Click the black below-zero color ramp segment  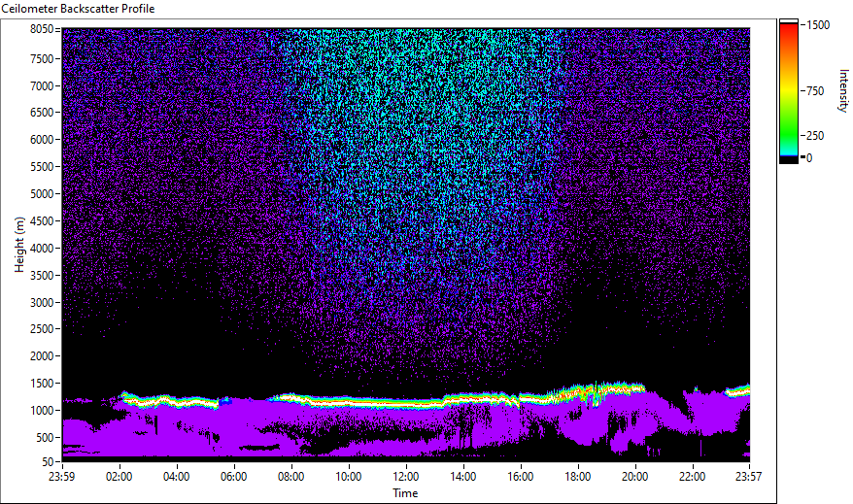click(788, 160)
